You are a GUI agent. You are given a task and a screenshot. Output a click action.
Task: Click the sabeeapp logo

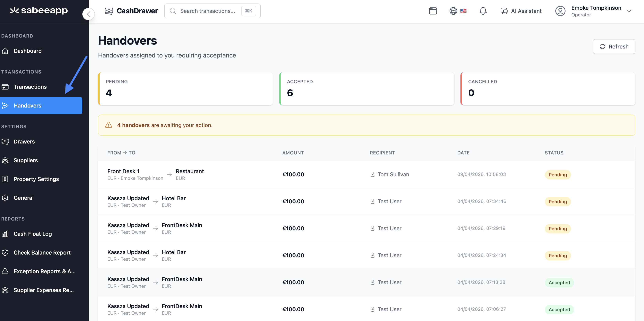pos(39,11)
